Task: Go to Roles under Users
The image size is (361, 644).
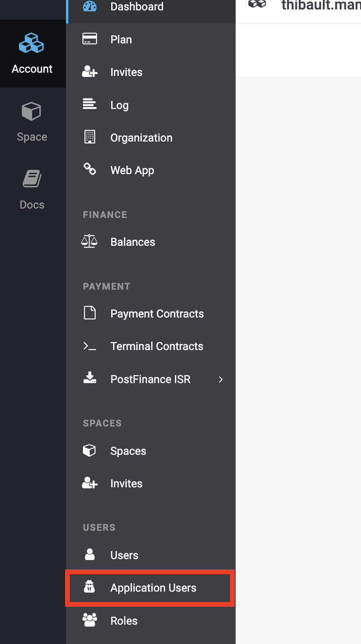Action: click(x=123, y=620)
